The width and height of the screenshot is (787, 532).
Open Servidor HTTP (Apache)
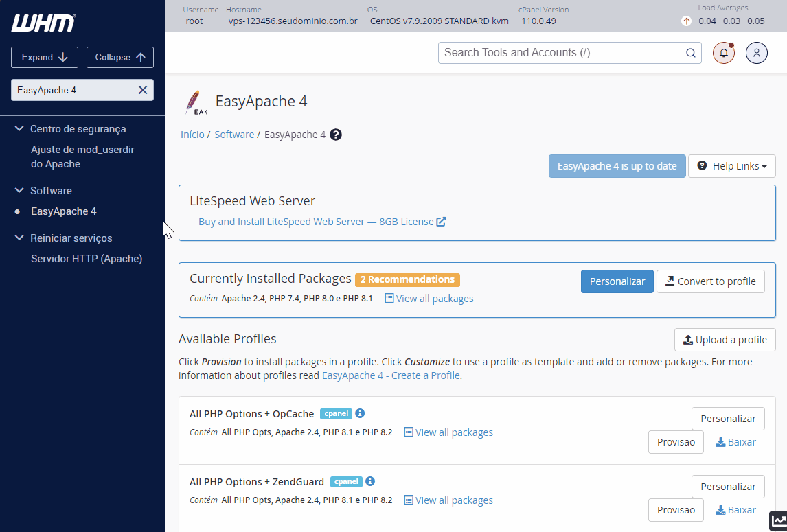click(87, 259)
